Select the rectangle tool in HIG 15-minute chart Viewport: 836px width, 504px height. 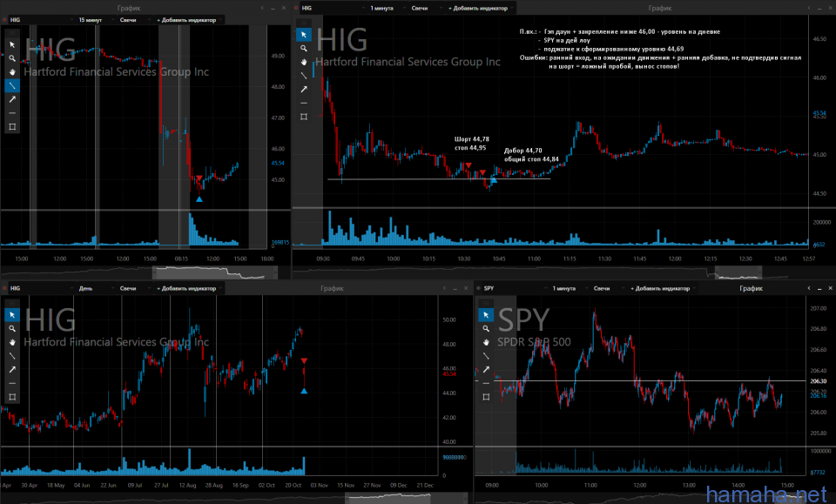[12, 127]
